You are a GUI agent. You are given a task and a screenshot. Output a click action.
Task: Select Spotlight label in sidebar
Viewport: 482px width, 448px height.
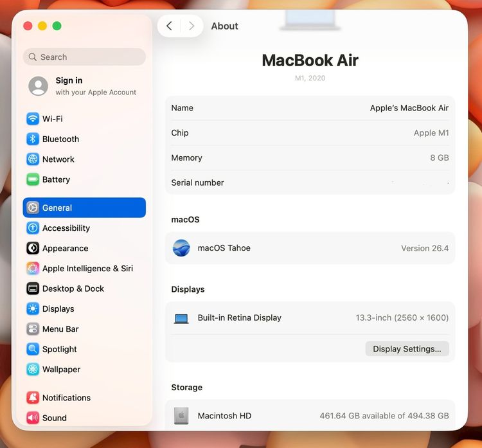click(x=60, y=349)
